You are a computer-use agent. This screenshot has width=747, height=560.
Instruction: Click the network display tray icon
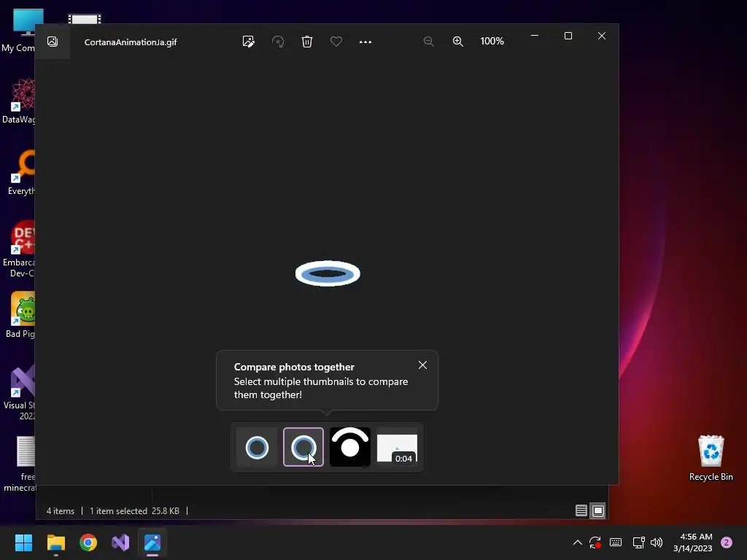(638, 542)
